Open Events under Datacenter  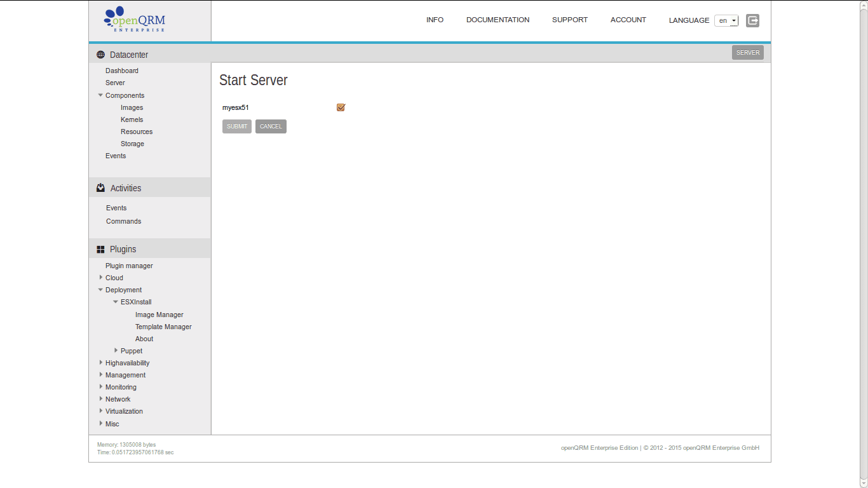(x=116, y=156)
